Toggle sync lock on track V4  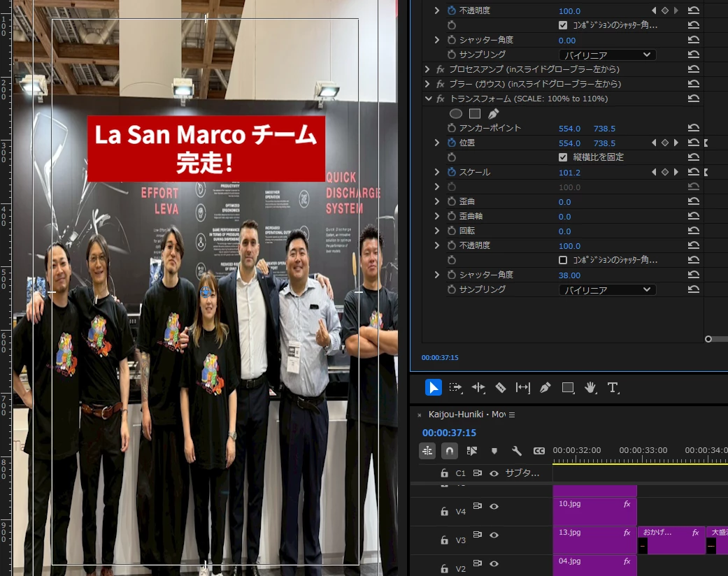tap(477, 506)
